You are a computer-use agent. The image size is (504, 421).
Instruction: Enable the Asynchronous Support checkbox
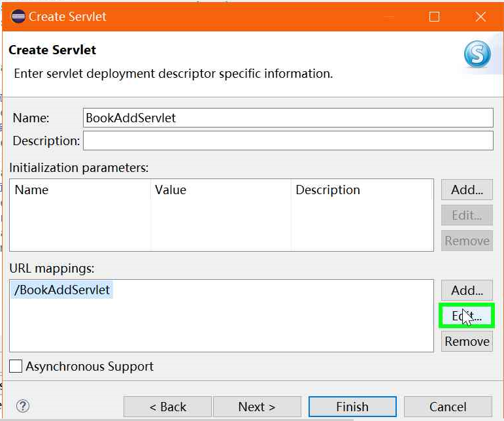(16, 366)
